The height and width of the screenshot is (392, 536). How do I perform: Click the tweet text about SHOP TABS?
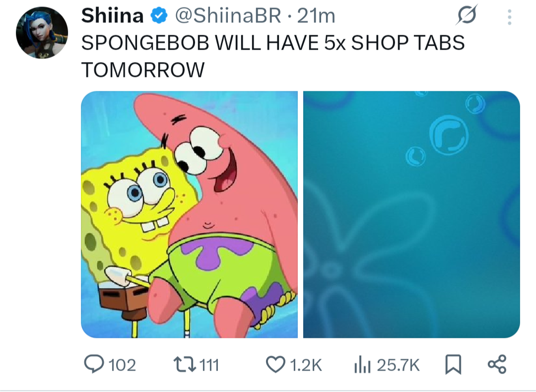coord(273,56)
